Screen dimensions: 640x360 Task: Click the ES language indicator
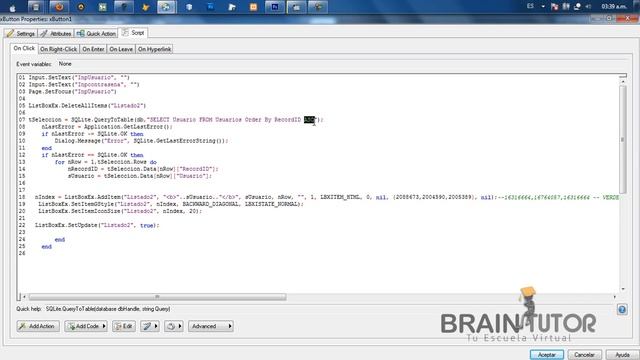530,6
